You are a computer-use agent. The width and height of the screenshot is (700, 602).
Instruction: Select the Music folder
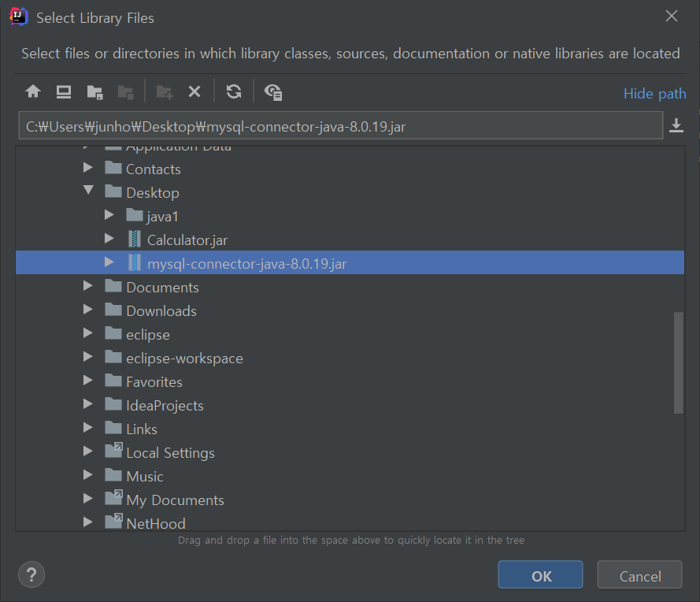145,477
